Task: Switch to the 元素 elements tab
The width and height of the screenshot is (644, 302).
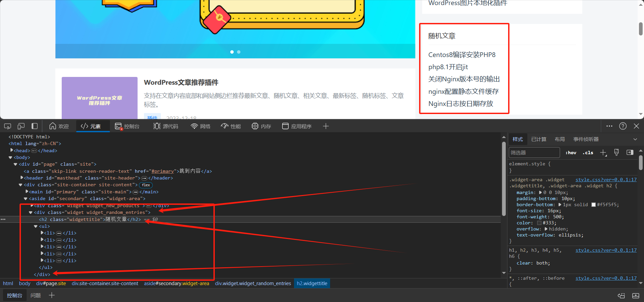Action: pyautogui.click(x=91, y=126)
